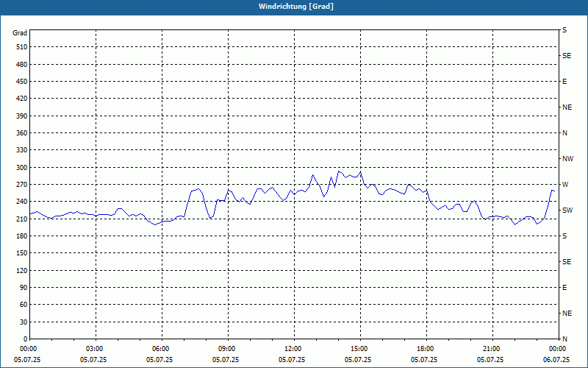Click the 270 degree axis label
This screenshot has width=588, height=368.
(x=22, y=185)
